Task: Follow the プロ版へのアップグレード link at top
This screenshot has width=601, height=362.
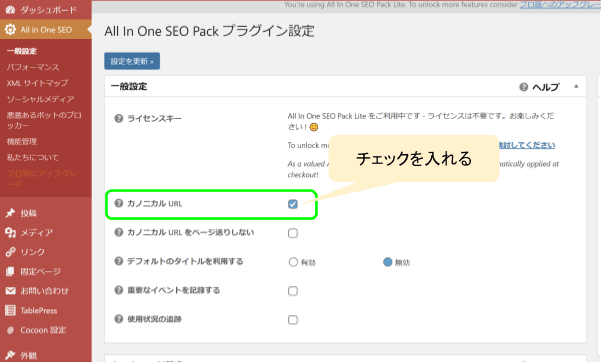Action: click(560, 5)
